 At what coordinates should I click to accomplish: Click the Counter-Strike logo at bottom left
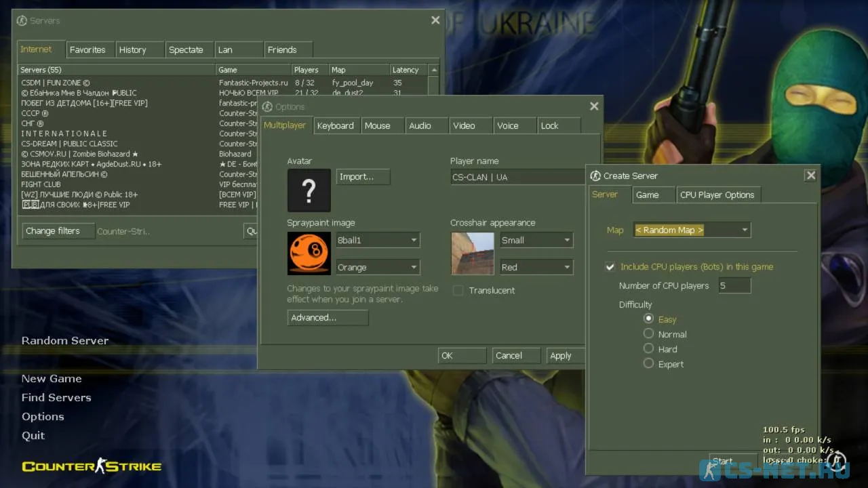coord(92,466)
